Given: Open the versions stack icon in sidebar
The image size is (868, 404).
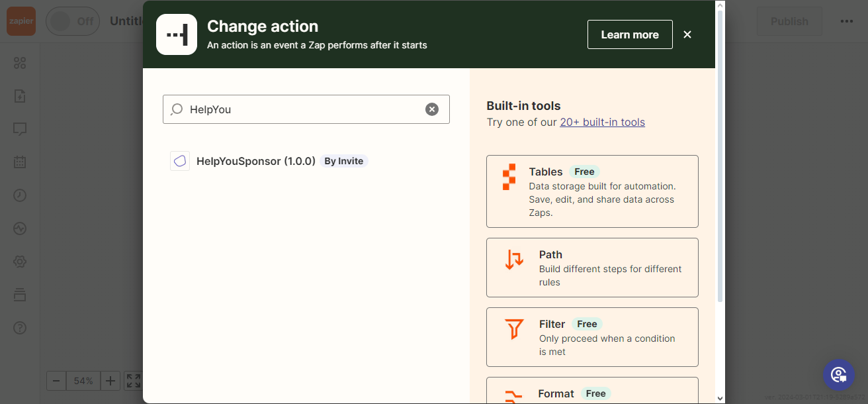Looking at the screenshot, I should coord(20,295).
